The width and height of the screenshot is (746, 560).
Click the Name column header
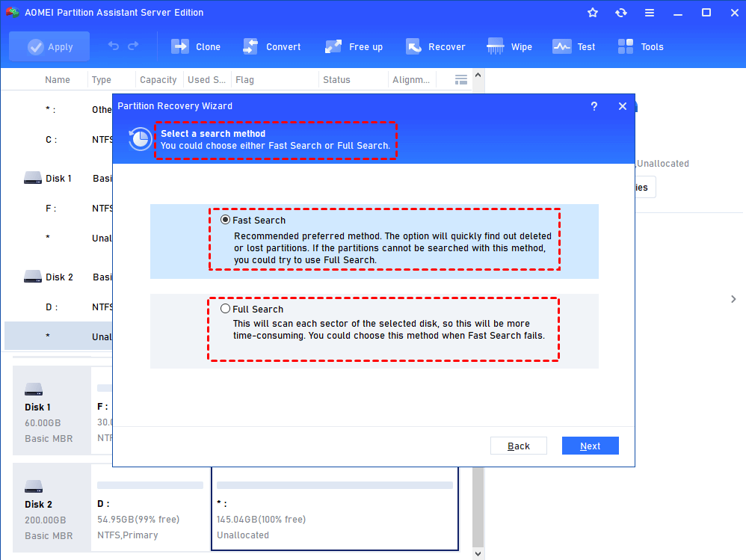58,80
